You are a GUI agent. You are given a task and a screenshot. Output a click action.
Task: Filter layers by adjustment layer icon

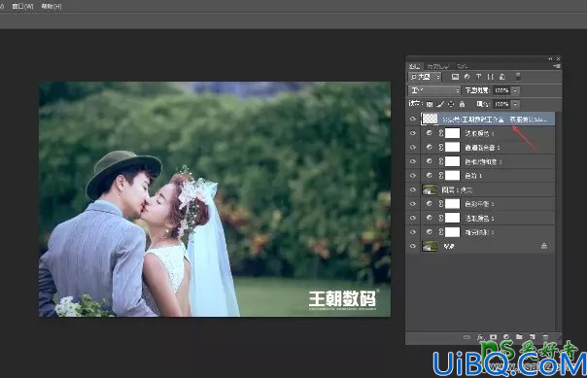pyautogui.click(x=467, y=77)
